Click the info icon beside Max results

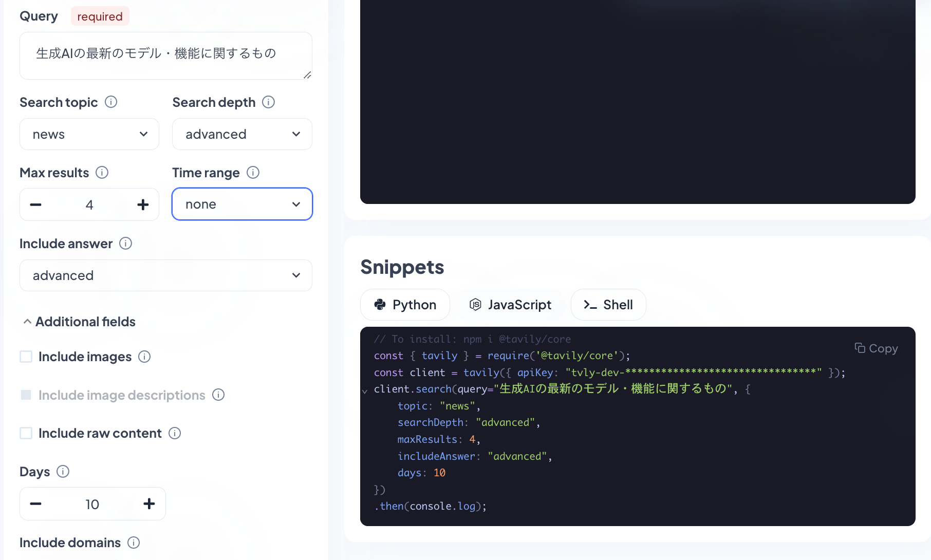tap(102, 173)
